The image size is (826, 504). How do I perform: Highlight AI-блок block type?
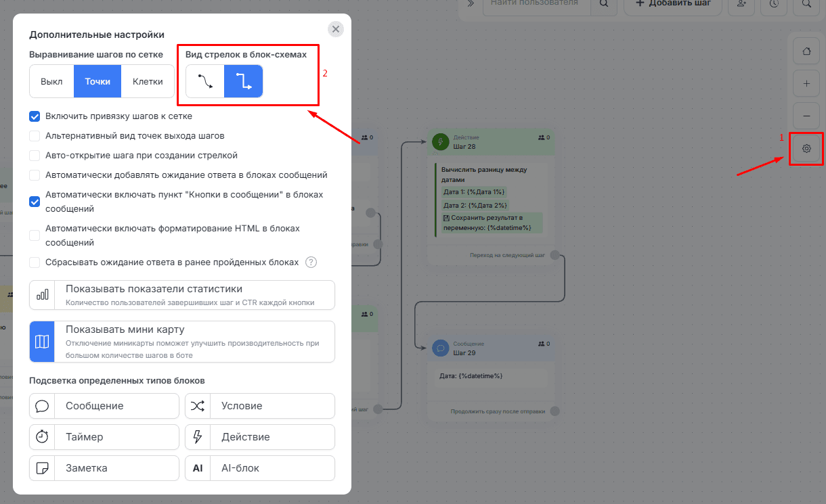click(260, 468)
